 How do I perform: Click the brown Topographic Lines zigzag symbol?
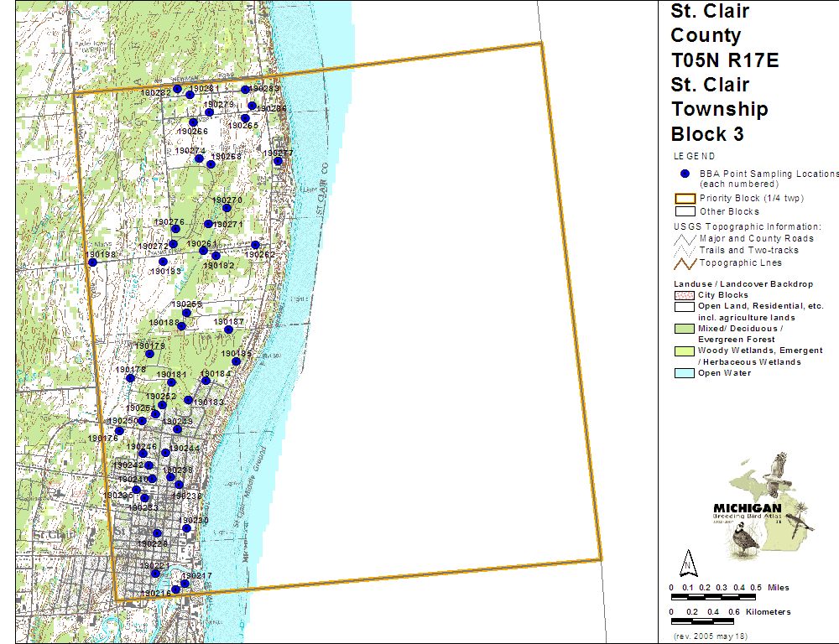coord(684,262)
